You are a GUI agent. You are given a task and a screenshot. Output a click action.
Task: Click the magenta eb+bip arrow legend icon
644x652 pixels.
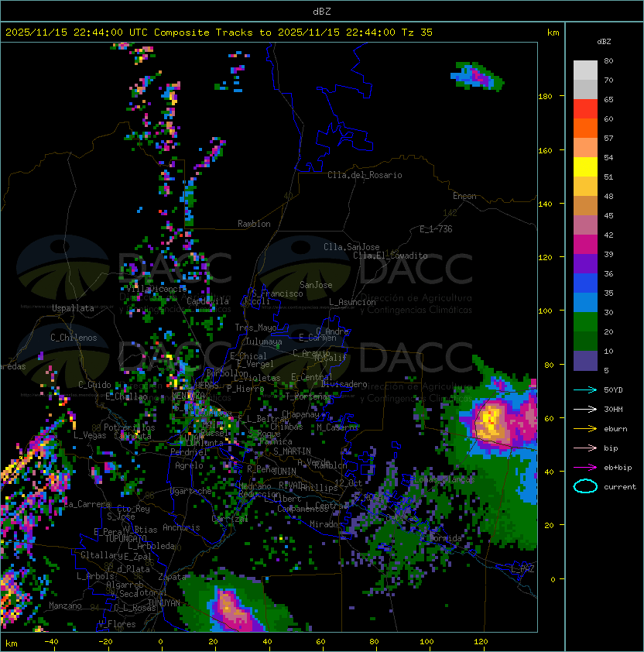(585, 468)
